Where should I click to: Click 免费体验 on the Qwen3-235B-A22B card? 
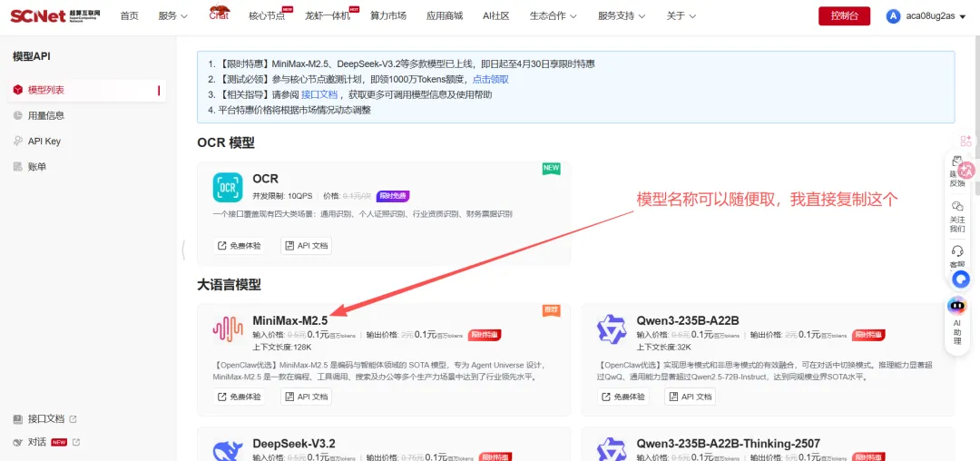point(622,397)
